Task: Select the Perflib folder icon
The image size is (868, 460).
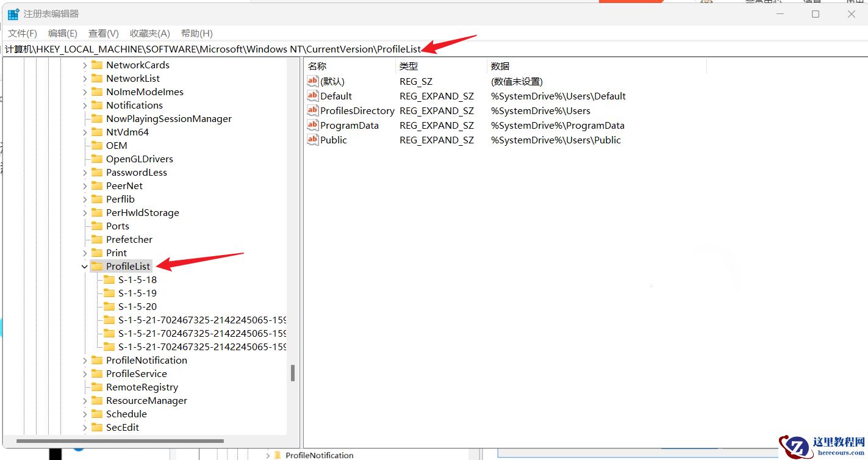Action: pyautogui.click(x=96, y=199)
